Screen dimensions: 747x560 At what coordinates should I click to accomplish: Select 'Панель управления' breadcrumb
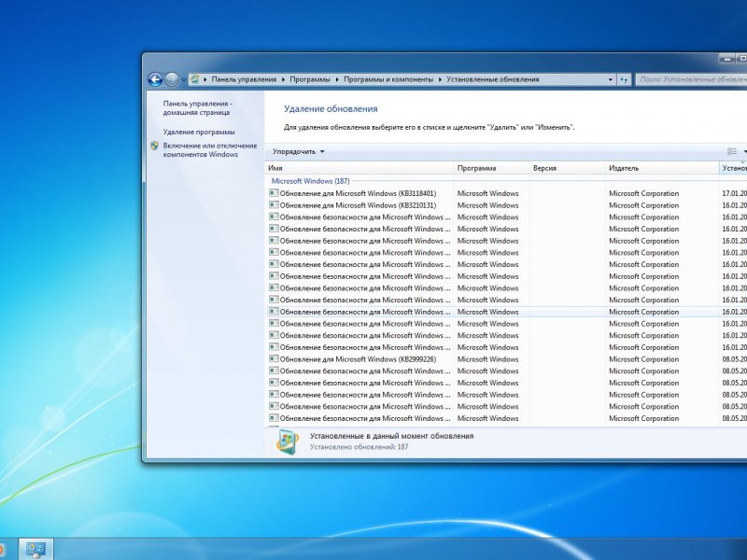pos(244,79)
